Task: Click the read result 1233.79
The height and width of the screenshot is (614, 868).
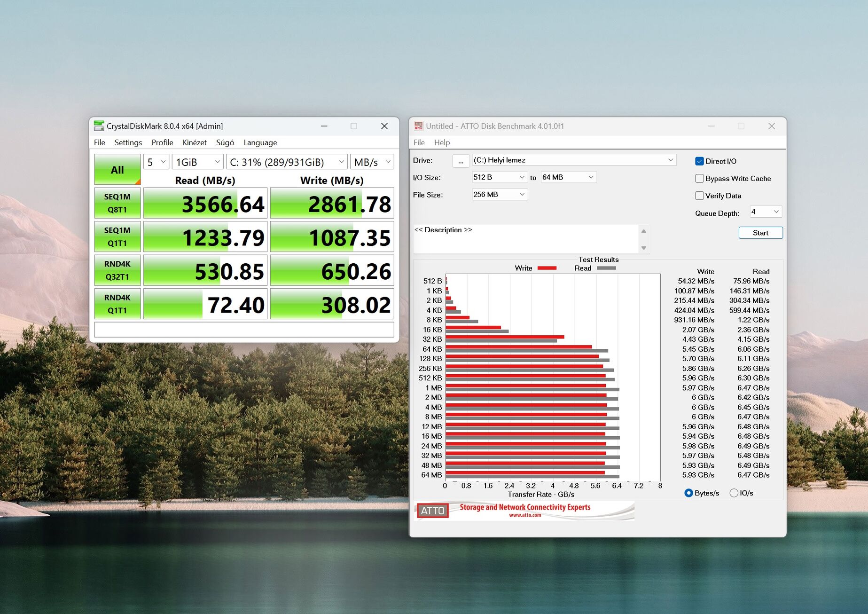Action: [205, 237]
